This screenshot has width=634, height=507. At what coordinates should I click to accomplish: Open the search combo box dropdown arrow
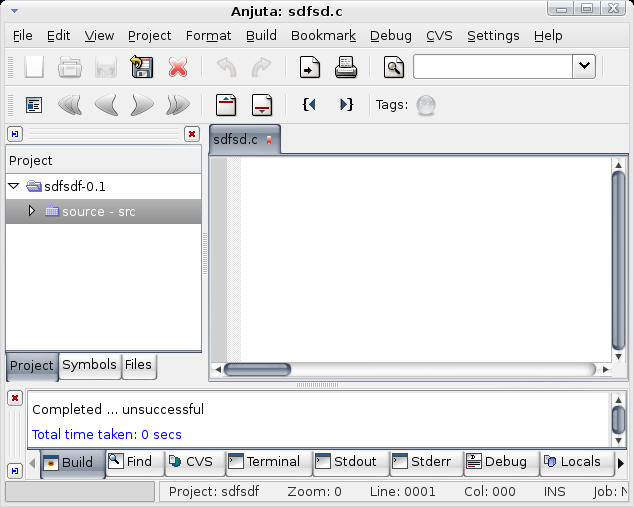584,66
